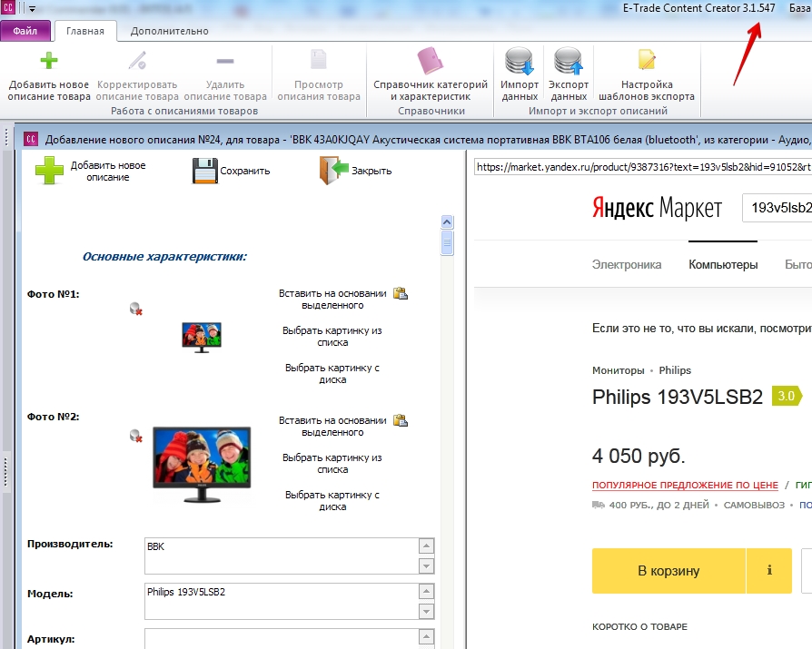Click the Philips breadcrumb link

(x=675, y=370)
